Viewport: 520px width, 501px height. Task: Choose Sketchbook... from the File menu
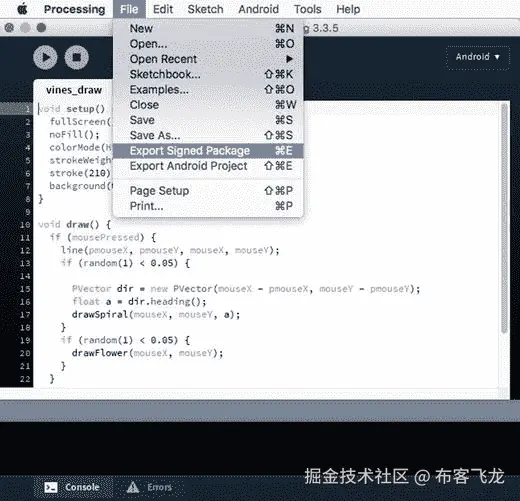pos(208,74)
